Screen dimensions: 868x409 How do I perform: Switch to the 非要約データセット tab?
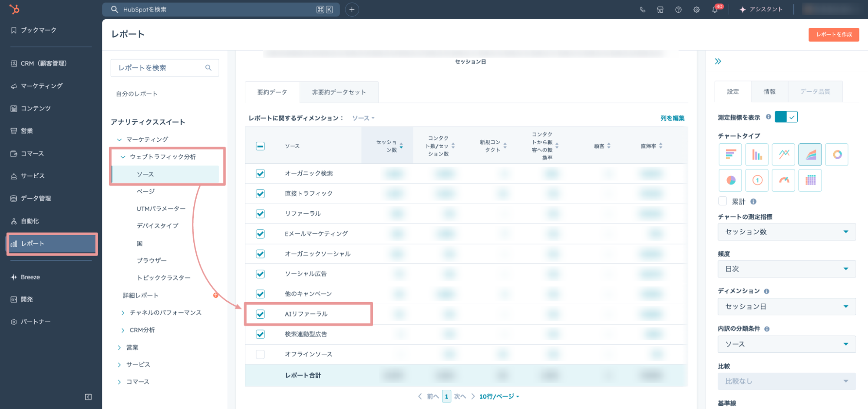point(339,92)
